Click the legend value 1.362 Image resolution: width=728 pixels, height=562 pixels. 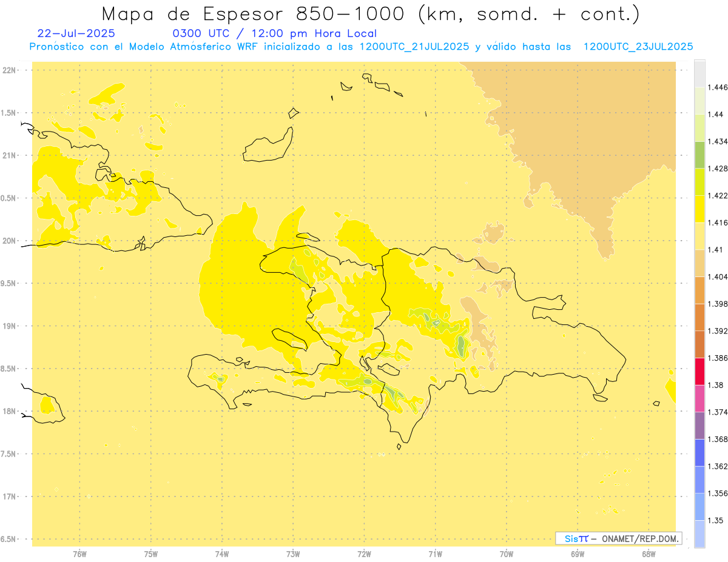click(718, 466)
